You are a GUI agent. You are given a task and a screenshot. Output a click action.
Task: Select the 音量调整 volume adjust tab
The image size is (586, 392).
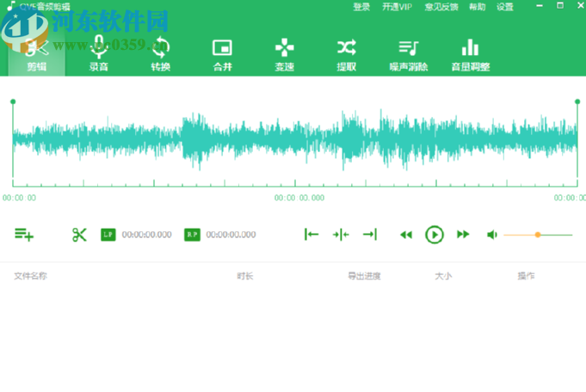471,54
